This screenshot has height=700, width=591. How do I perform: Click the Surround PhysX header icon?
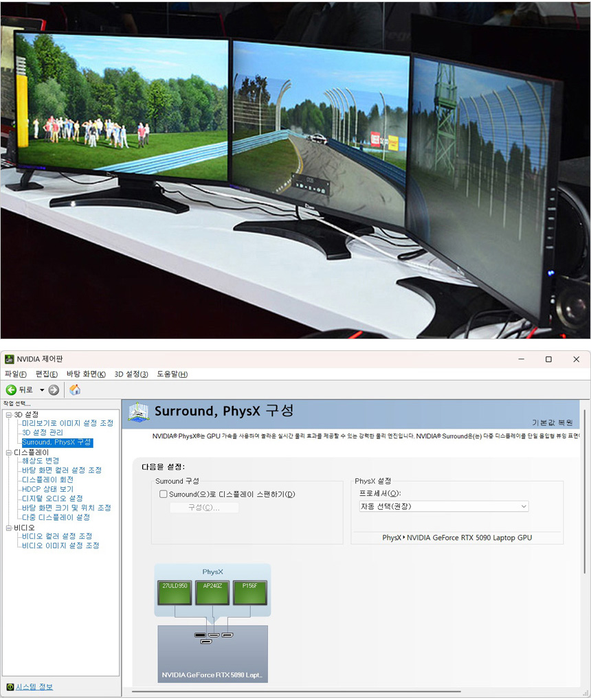(x=139, y=412)
